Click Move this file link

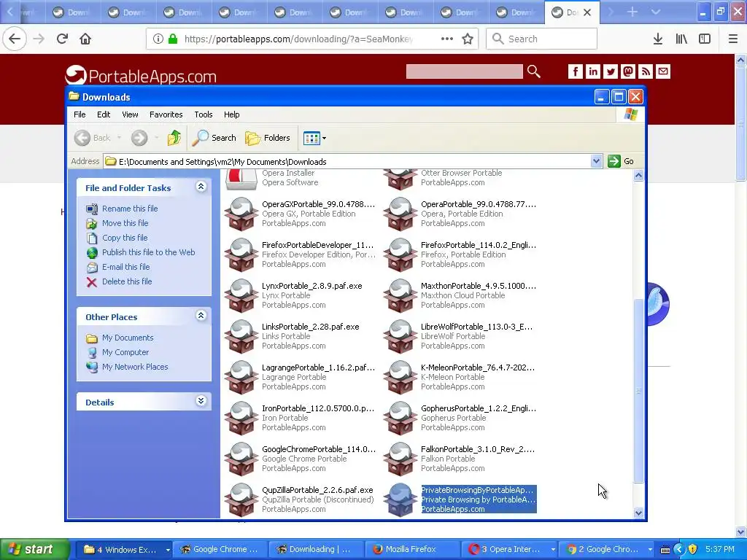(125, 223)
